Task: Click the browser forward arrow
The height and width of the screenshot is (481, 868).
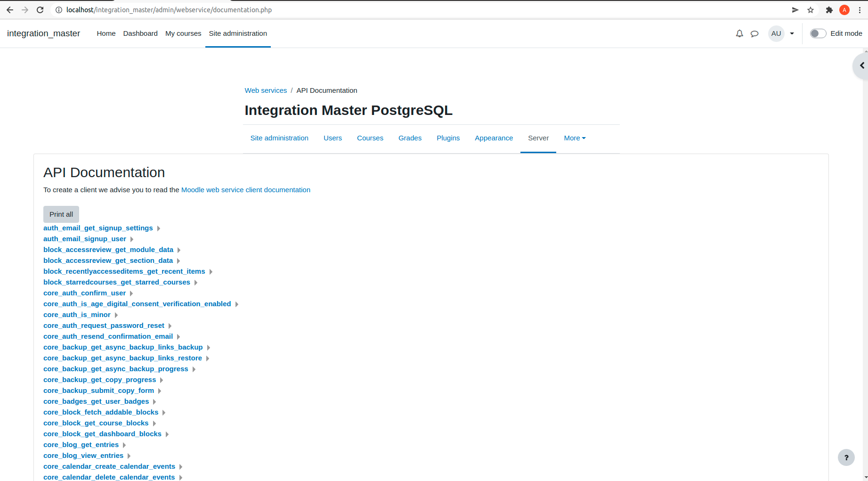Action: 25,10
